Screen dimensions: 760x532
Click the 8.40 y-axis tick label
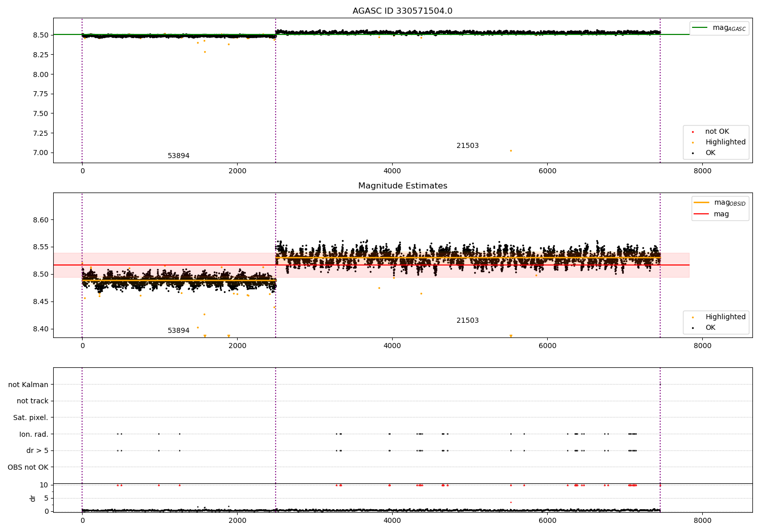point(40,329)
